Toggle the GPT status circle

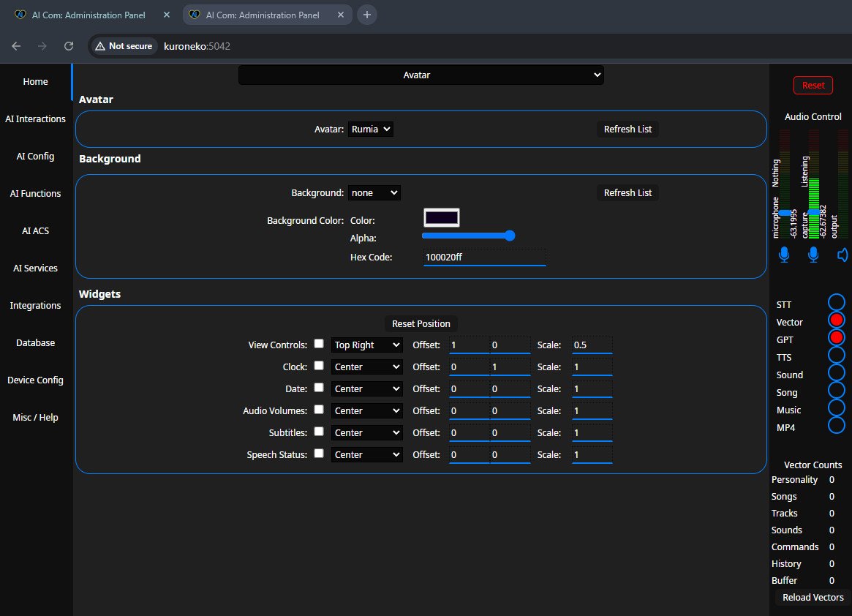coord(836,338)
